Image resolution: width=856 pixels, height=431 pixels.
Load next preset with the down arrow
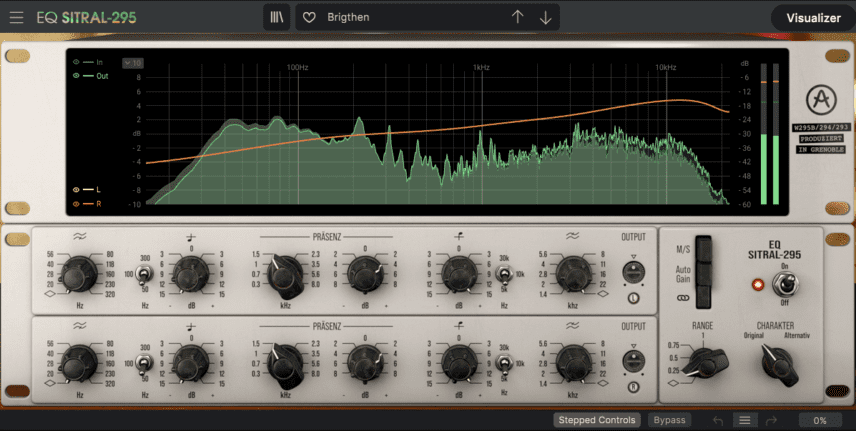click(x=545, y=17)
